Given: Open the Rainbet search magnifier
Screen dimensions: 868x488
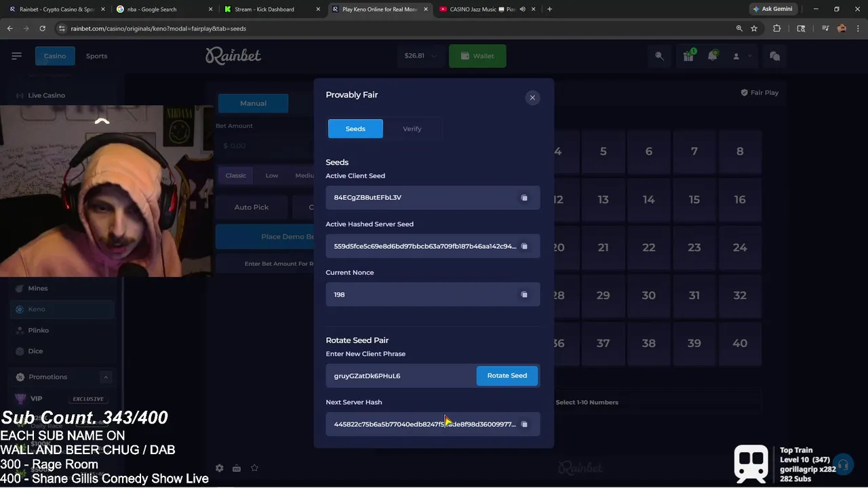Looking at the screenshot, I should [x=659, y=56].
